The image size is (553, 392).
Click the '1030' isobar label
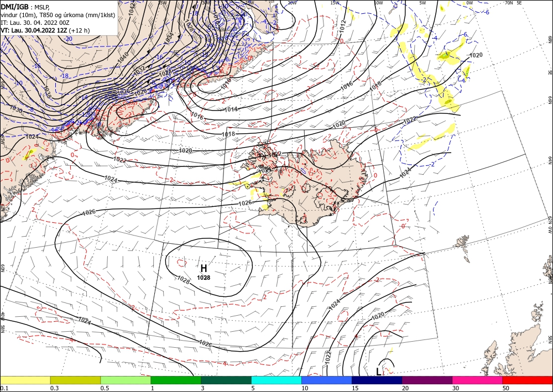(16, 110)
